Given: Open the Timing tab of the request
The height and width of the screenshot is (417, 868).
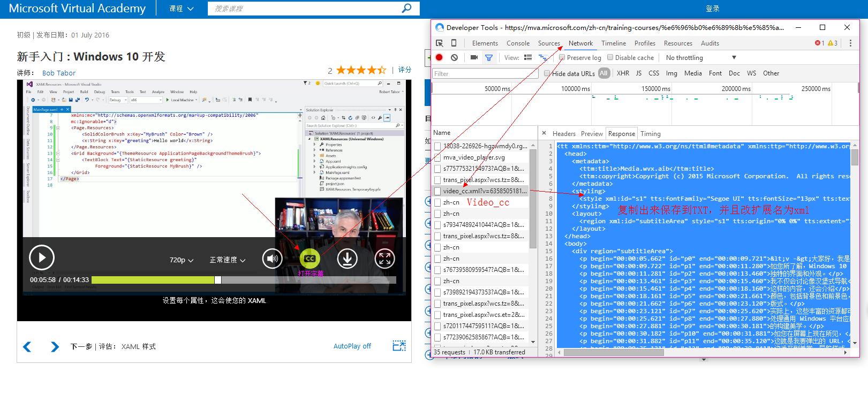Looking at the screenshot, I should pyautogui.click(x=651, y=134).
